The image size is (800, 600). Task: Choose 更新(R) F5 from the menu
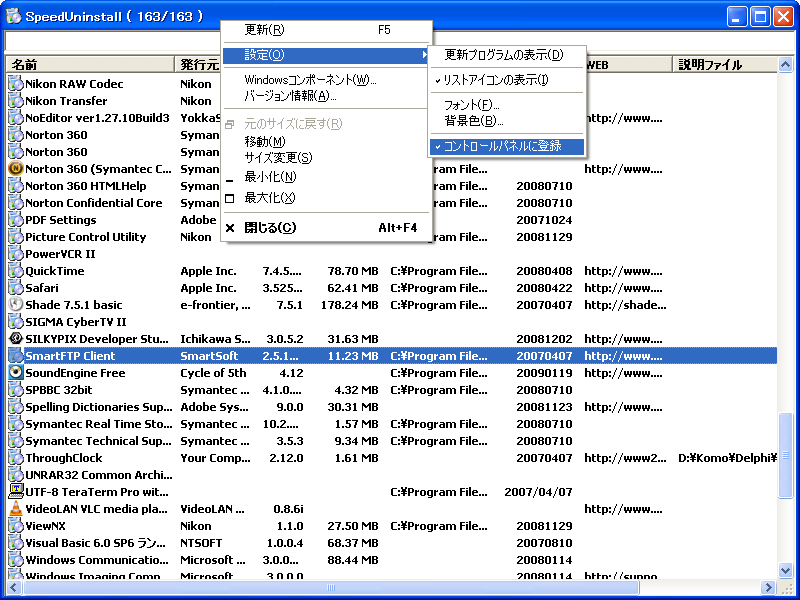pyautogui.click(x=327, y=30)
